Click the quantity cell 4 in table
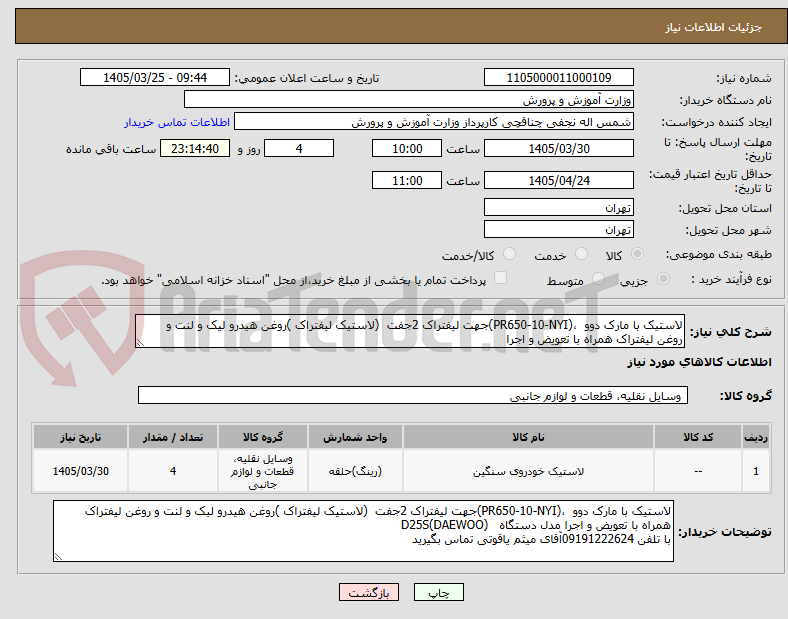 pos(173,471)
